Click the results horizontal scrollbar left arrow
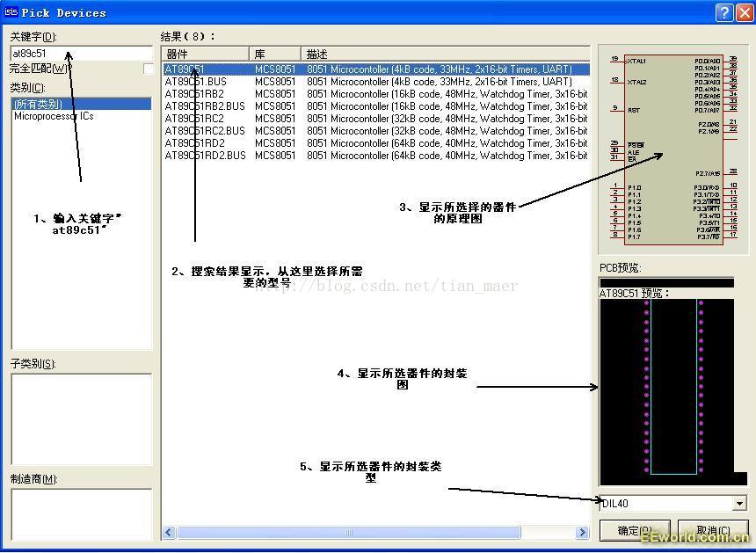 click(x=169, y=532)
